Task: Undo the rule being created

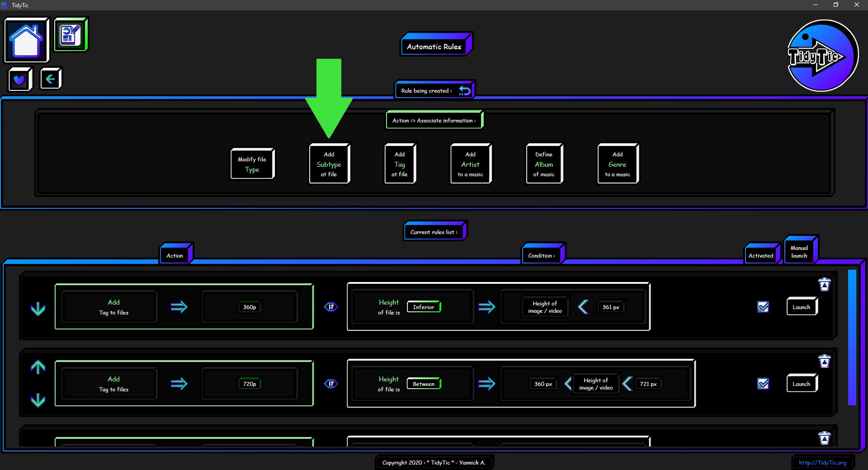Action: (465, 90)
